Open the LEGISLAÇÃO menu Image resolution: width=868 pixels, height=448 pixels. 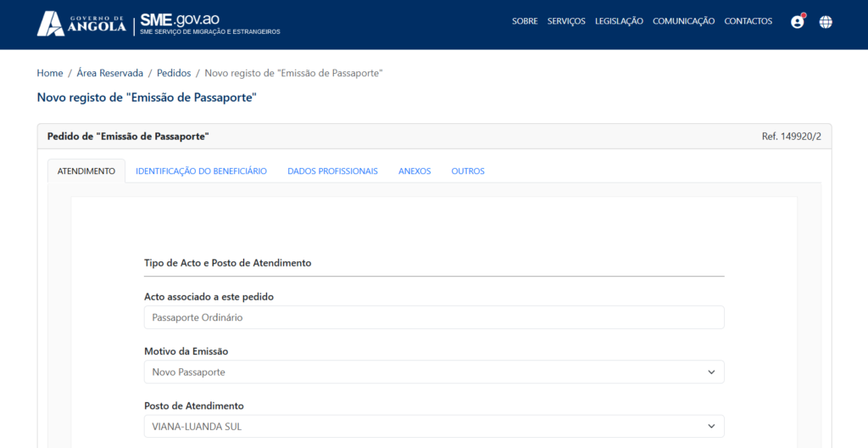(x=619, y=21)
